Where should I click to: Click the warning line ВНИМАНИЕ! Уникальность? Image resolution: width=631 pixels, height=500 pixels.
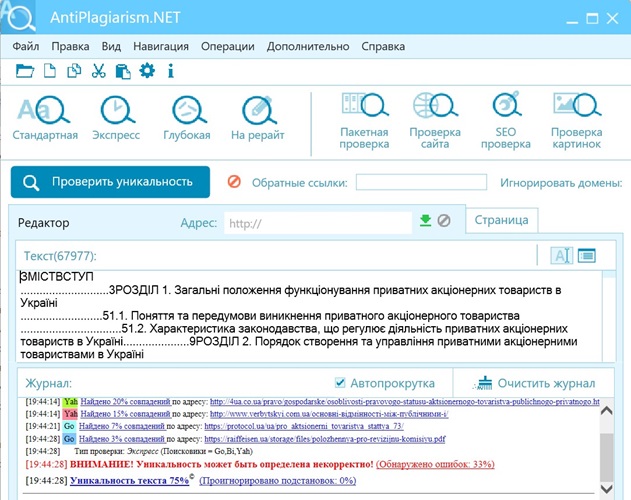tap(222, 464)
